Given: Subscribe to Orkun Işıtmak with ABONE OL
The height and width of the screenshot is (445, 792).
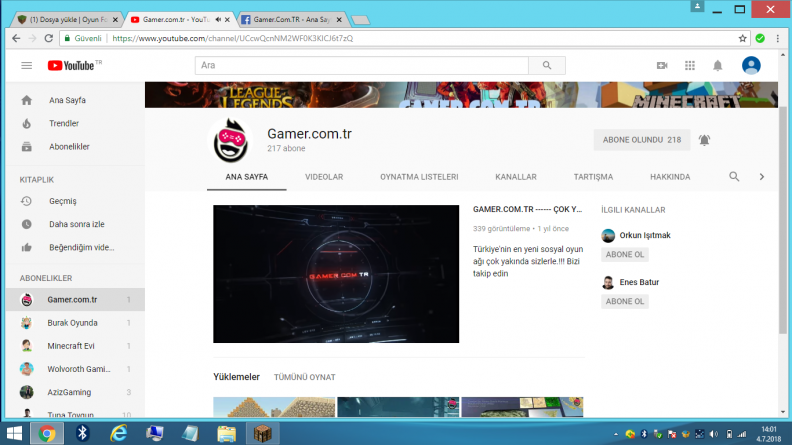Looking at the screenshot, I should point(625,255).
